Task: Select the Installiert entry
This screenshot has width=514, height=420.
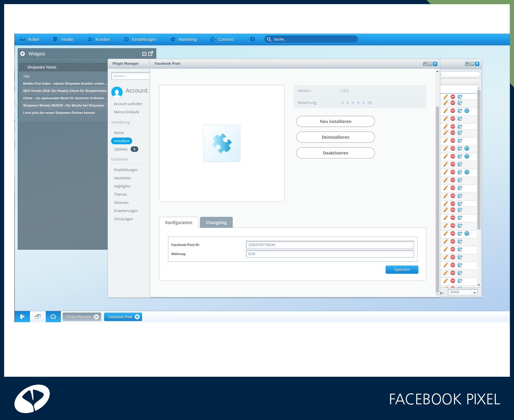Action: (x=122, y=141)
